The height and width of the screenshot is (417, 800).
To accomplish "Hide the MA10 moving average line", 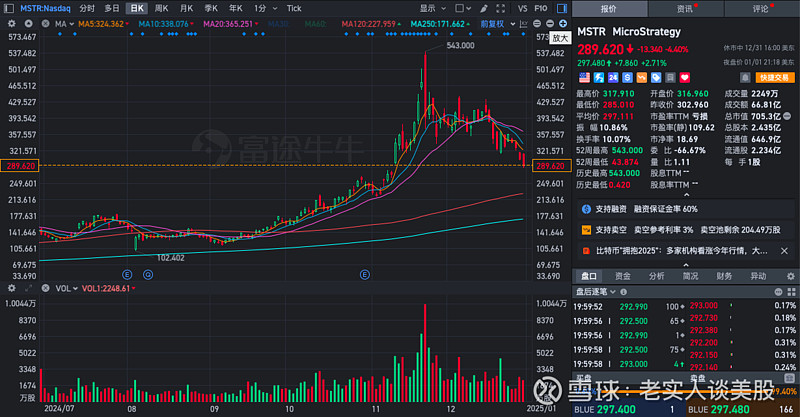I will pyautogui.click(x=166, y=24).
